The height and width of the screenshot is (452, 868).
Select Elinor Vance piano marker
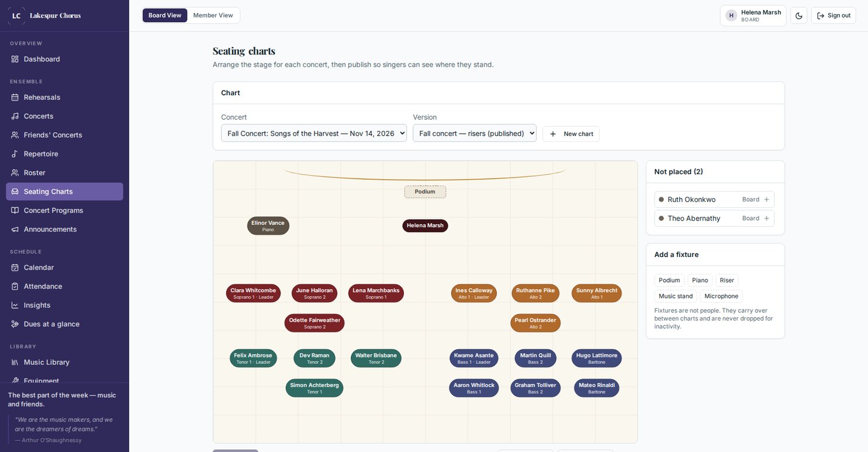(268, 226)
